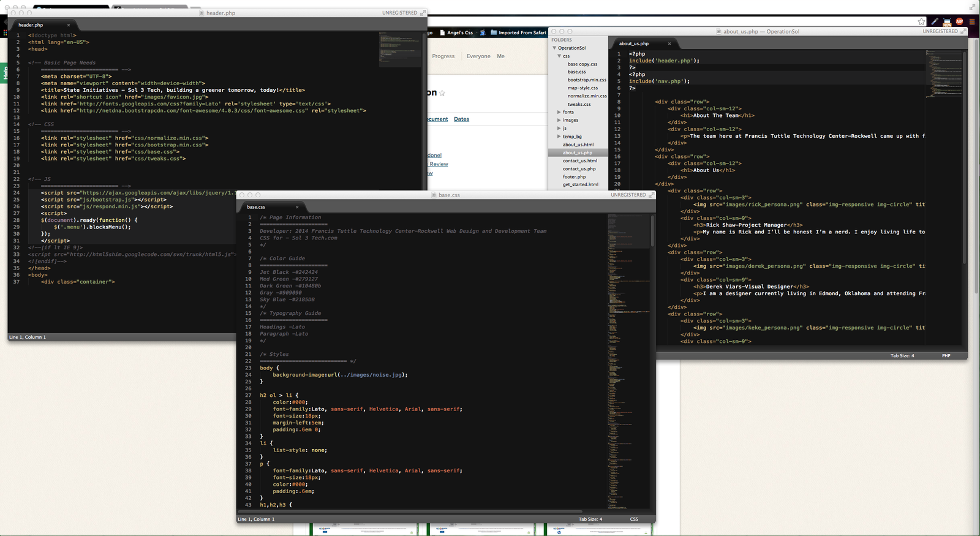Click Line 1, Column 1 in base.css status bar

[256, 519]
